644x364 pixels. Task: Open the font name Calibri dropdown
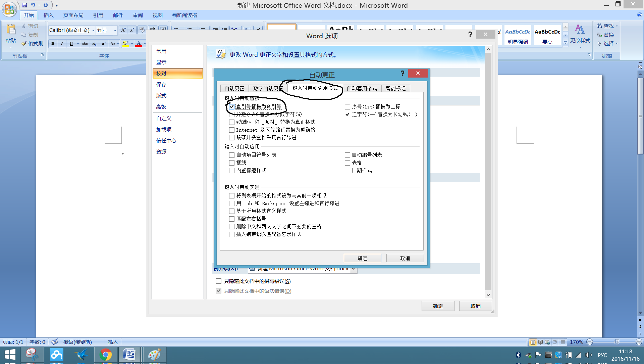coord(93,31)
